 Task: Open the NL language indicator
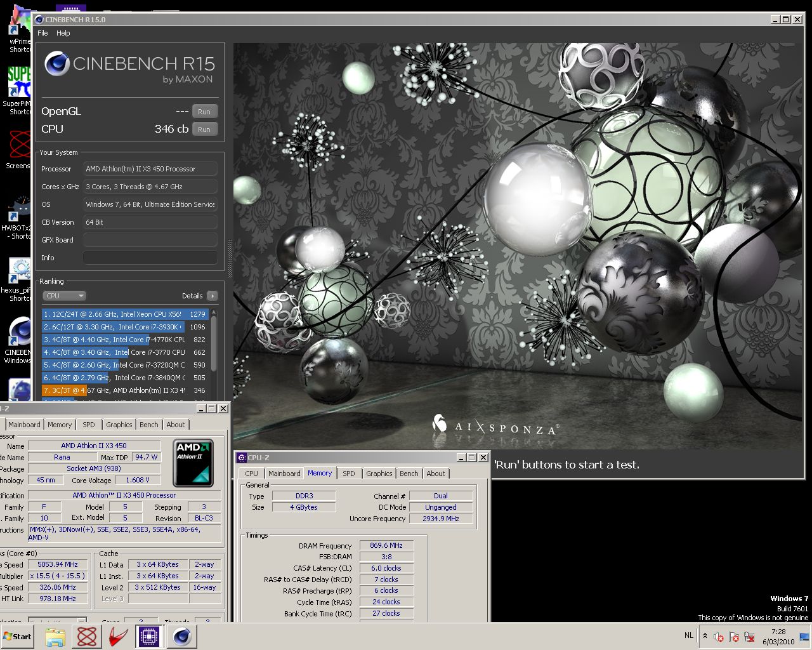click(x=689, y=635)
